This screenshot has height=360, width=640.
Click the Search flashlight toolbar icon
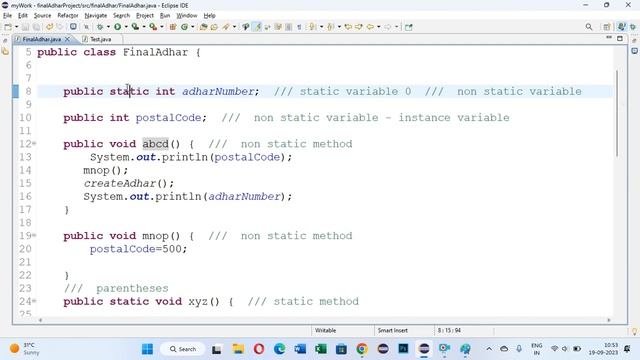coord(226,27)
